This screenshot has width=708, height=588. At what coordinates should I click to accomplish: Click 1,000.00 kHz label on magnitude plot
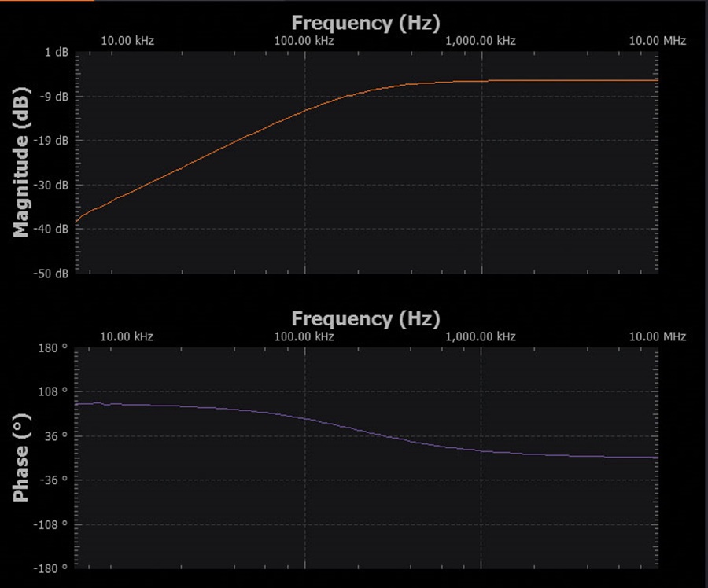(x=481, y=41)
